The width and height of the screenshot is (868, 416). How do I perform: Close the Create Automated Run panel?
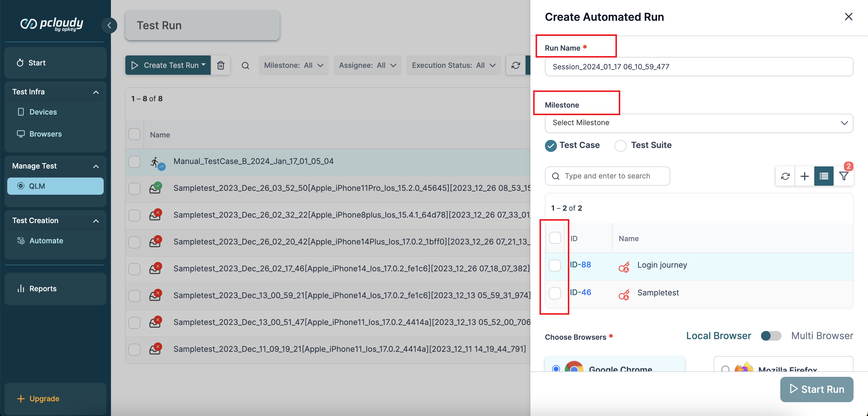click(x=848, y=17)
